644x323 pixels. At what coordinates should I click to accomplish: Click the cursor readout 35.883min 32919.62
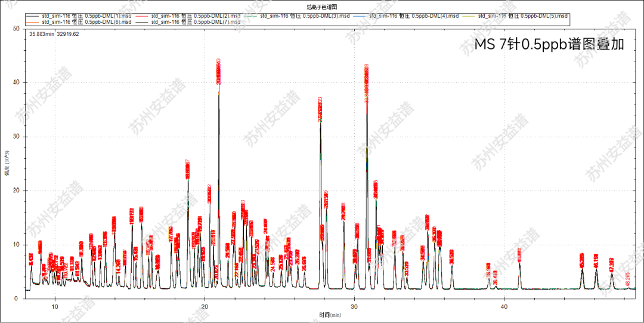pyautogui.click(x=54, y=34)
